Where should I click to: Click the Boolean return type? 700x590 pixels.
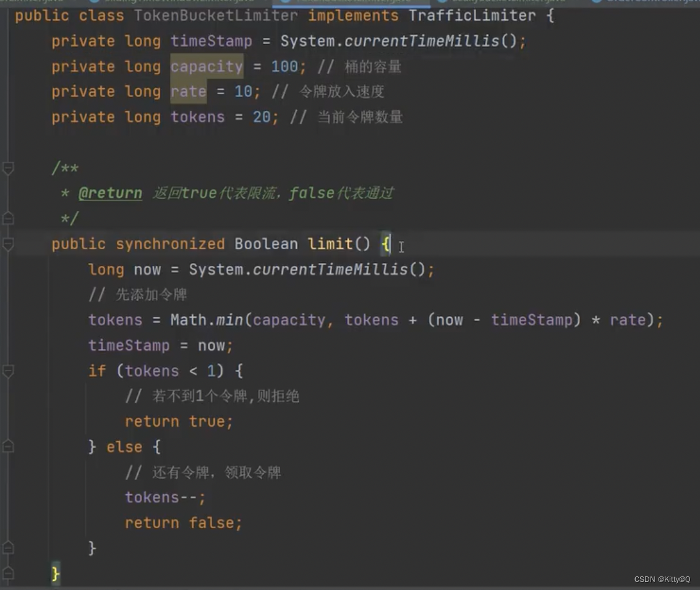[x=266, y=244]
